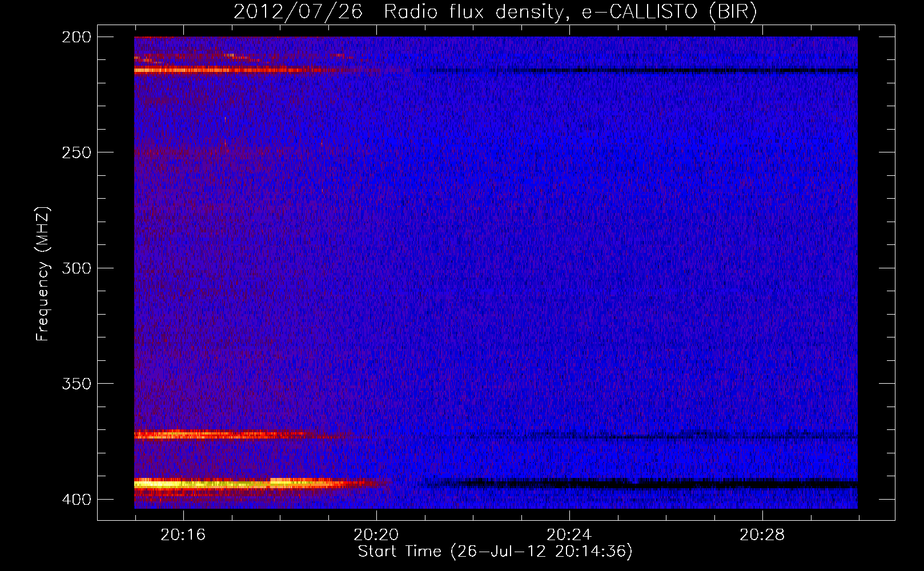Click the x-axis label "Start Time (26-Jul-12 20:14:36)"

(x=495, y=551)
